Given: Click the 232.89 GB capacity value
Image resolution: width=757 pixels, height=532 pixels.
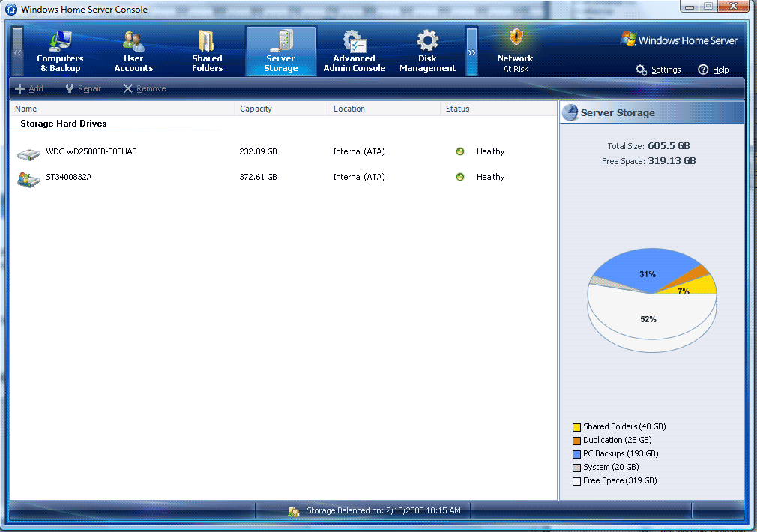Looking at the screenshot, I should coord(259,151).
